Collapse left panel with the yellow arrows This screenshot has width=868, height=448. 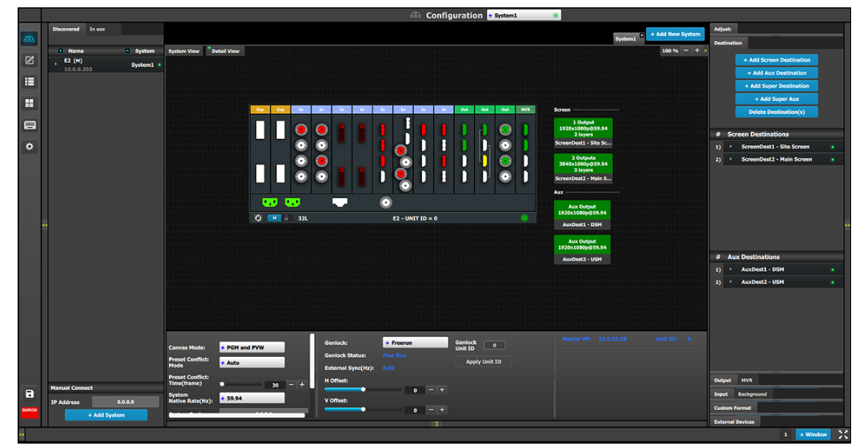[x=45, y=225]
